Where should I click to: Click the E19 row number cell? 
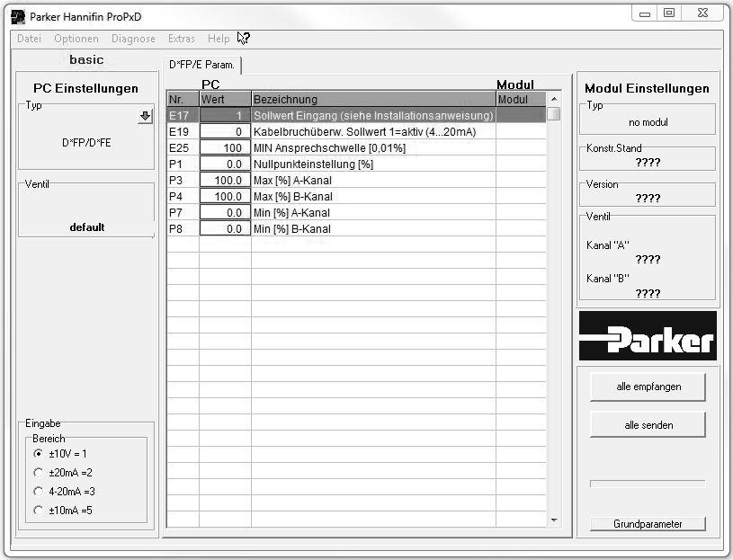(x=183, y=132)
